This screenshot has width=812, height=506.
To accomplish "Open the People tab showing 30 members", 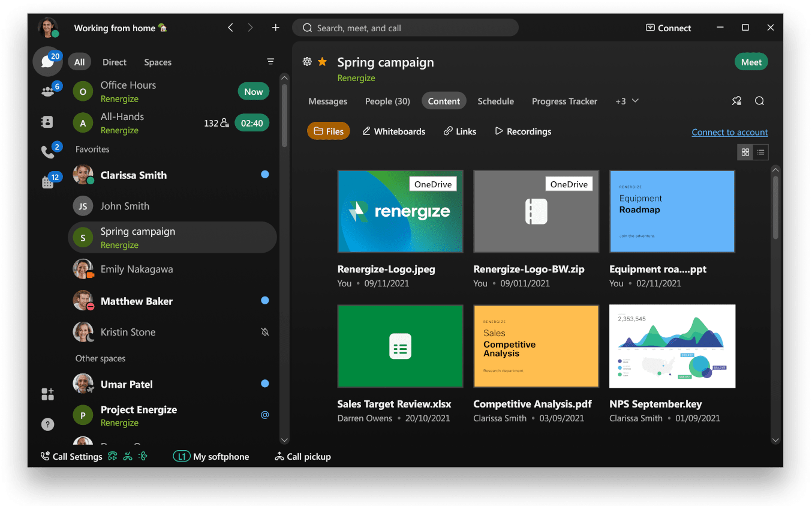I will [x=387, y=101].
